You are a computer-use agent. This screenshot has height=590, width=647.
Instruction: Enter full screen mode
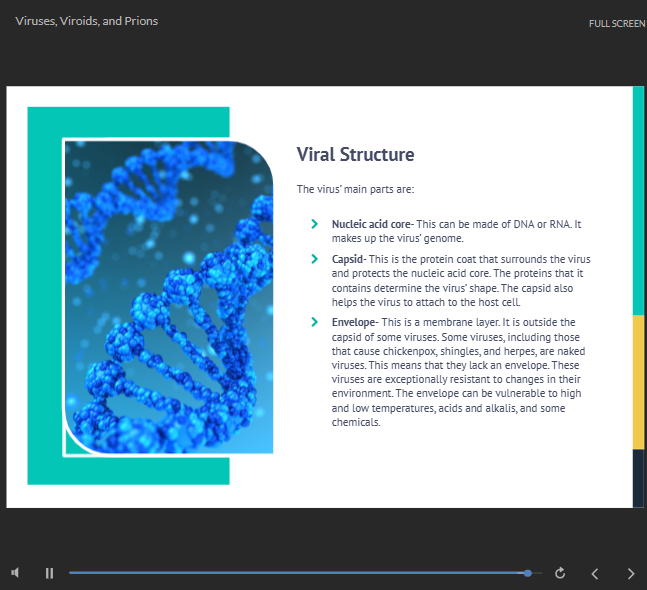click(617, 23)
